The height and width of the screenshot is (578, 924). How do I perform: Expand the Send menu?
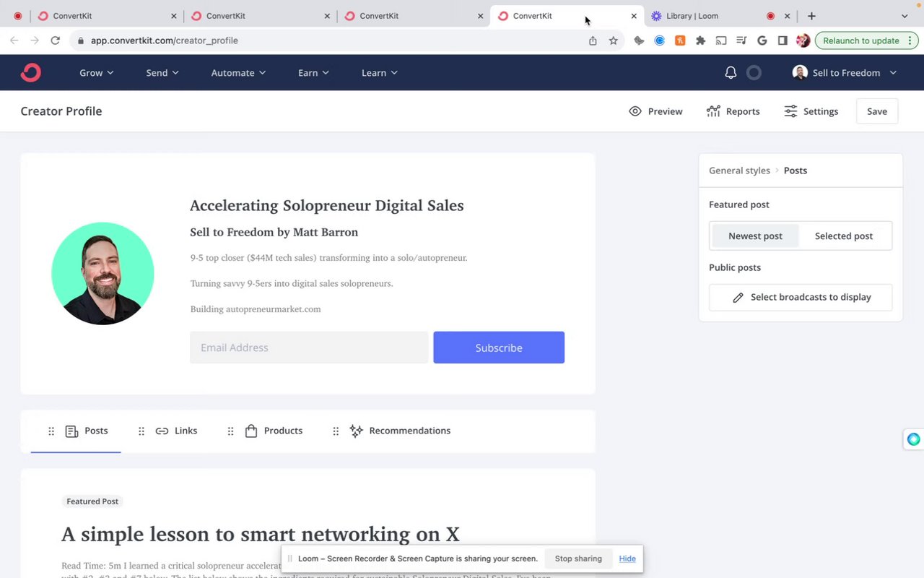click(162, 73)
